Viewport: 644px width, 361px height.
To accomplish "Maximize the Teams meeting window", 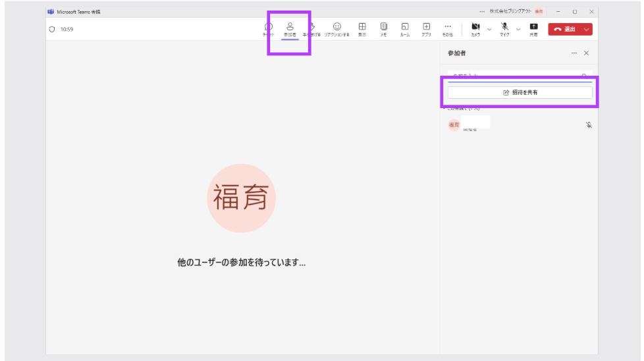I will pos(575,11).
